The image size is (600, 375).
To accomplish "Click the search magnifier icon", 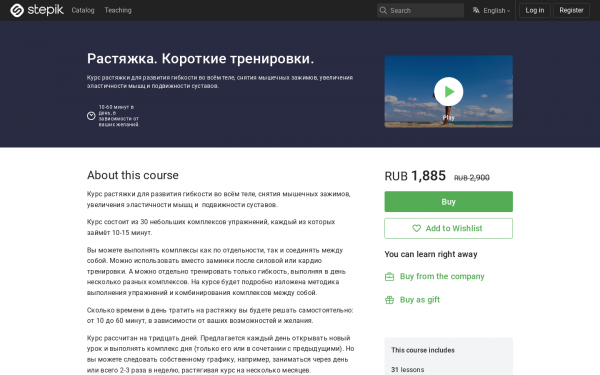I will coord(383,10).
